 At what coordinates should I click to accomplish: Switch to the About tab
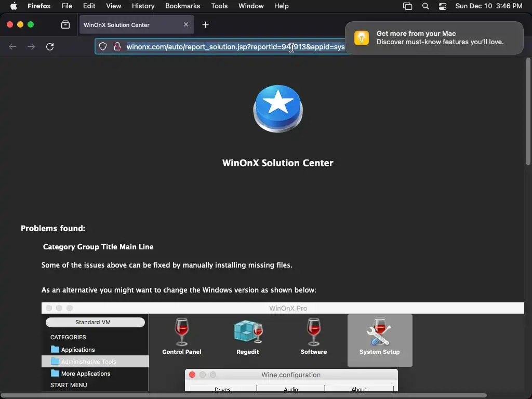tap(358, 389)
